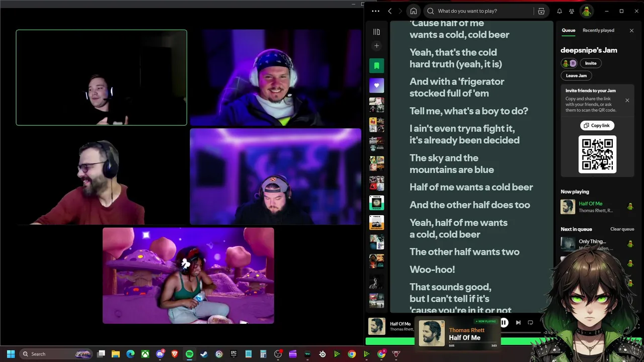Open Discord from the taskbar
The image size is (644, 362).
160,354
